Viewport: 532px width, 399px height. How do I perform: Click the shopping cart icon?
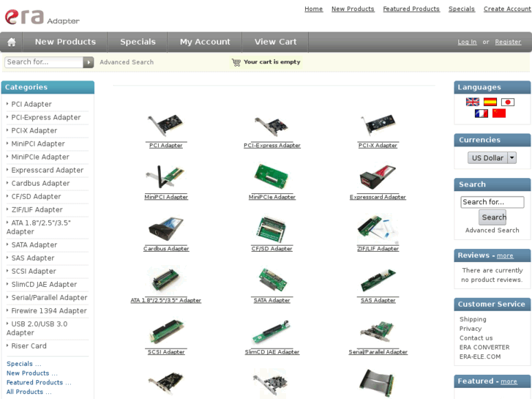click(x=236, y=62)
